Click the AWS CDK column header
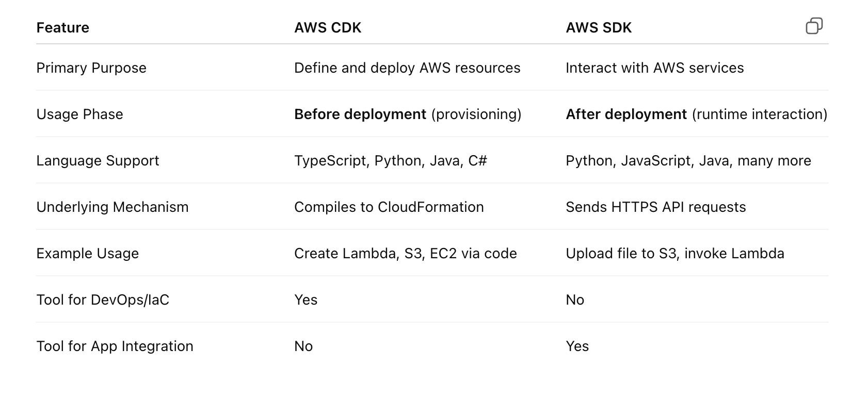Viewport: 868px width, 400px height. [328, 28]
